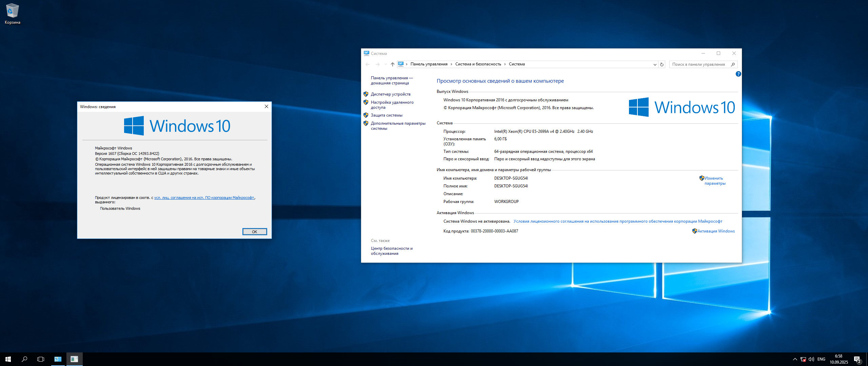Click shield icon beside Диспетчер устройств
Viewport: 868px width, 366px height.
tap(366, 94)
